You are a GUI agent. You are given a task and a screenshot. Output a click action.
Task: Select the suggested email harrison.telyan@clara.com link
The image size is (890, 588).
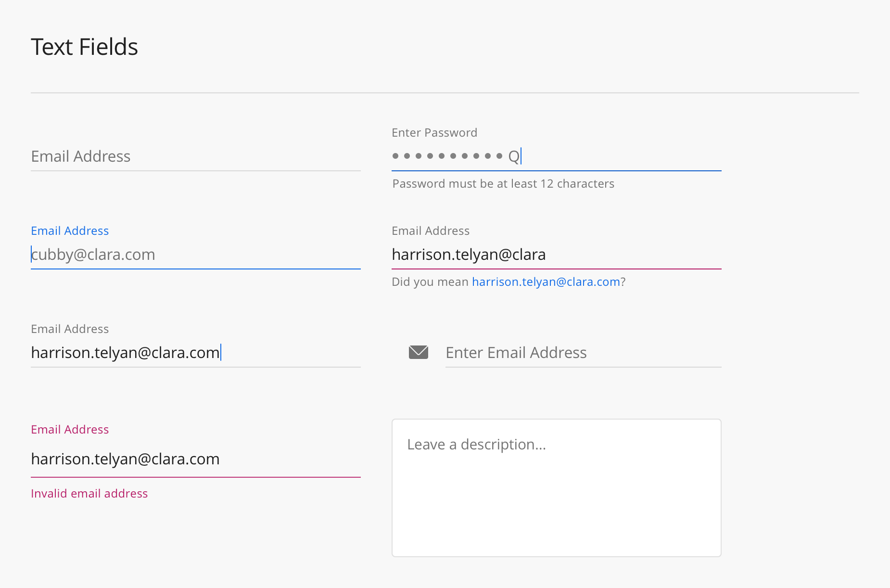(546, 281)
